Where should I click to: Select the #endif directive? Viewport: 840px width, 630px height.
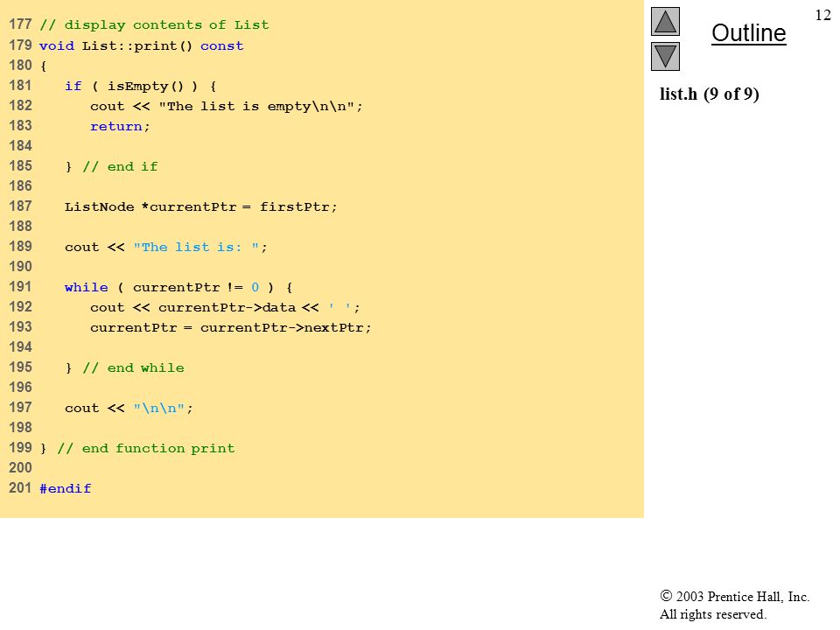coord(66,488)
